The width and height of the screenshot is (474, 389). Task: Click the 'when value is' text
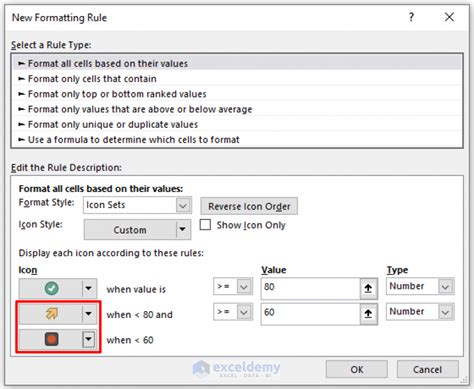pos(136,289)
